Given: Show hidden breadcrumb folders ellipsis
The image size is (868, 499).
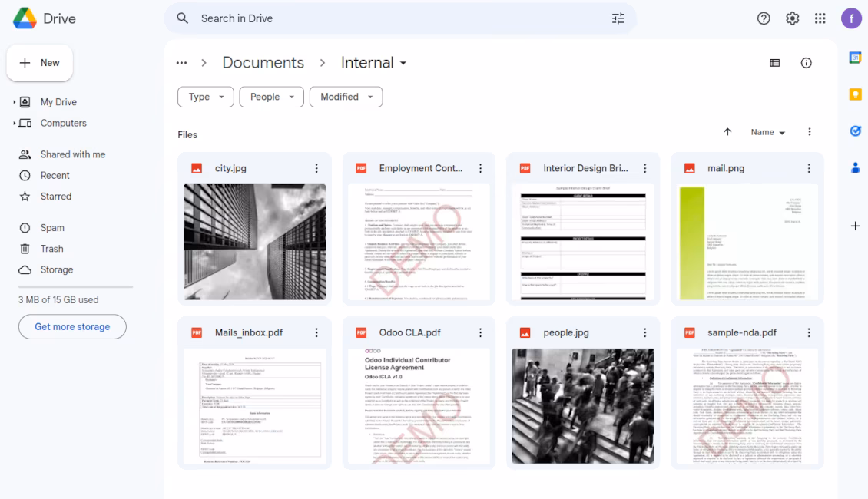Looking at the screenshot, I should (x=181, y=63).
